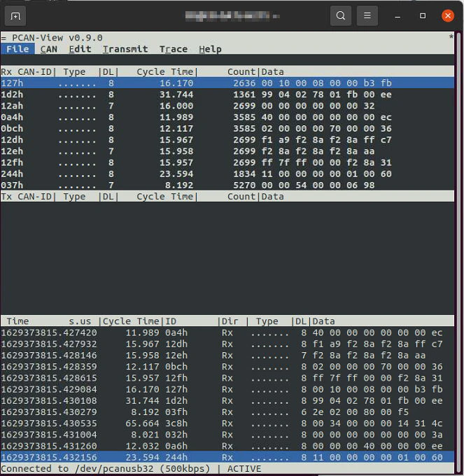
Task: Open the terminal hamburger menu
Action: pos(367,16)
